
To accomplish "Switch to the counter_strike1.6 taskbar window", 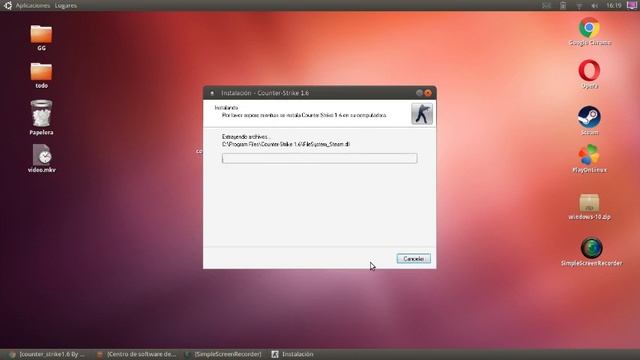I will [x=48, y=354].
